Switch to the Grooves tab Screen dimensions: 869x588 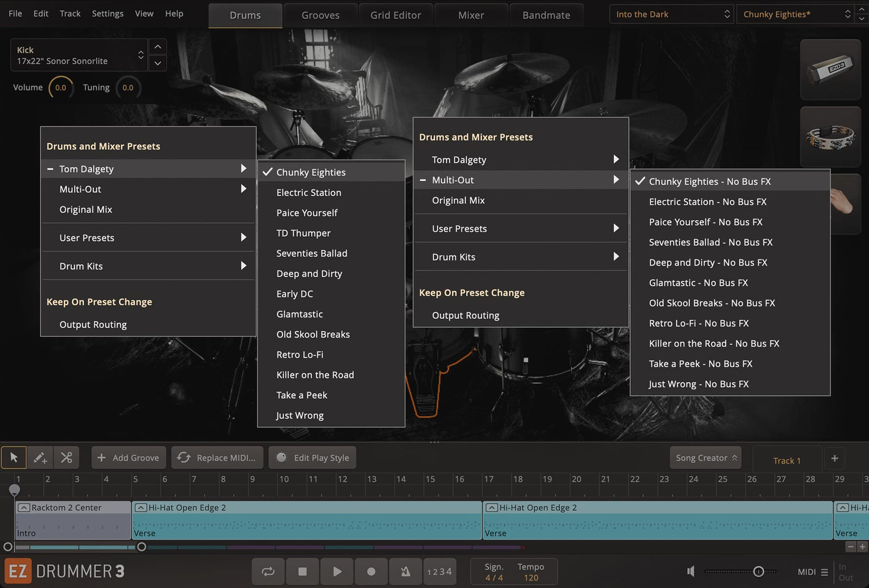(320, 15)
